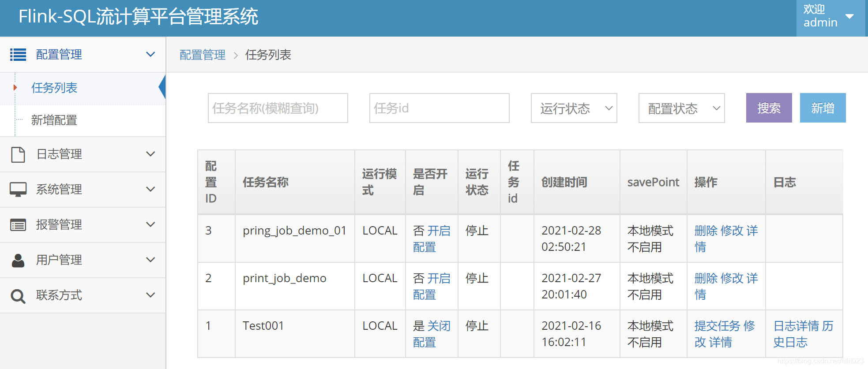Open the 报警管理 menu label

pyautogui.click(x=59, y=225)
